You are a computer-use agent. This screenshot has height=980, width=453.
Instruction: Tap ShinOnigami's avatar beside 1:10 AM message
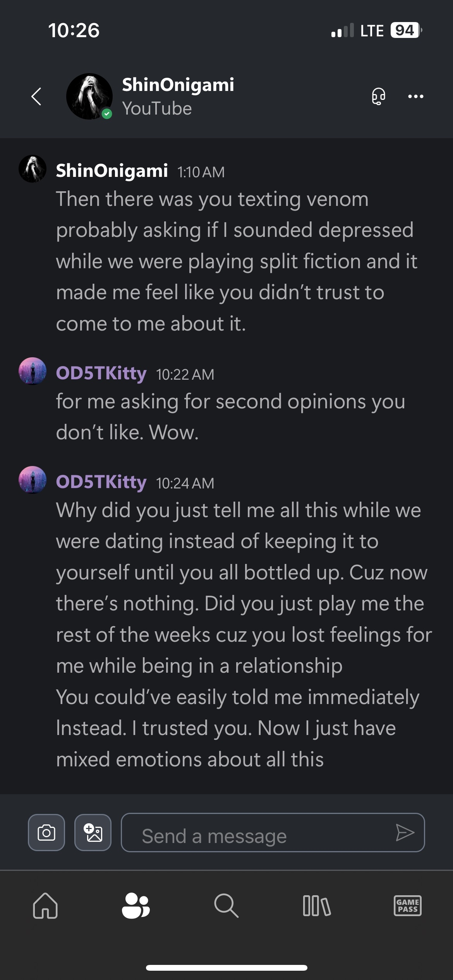click(x=33, y=169)
